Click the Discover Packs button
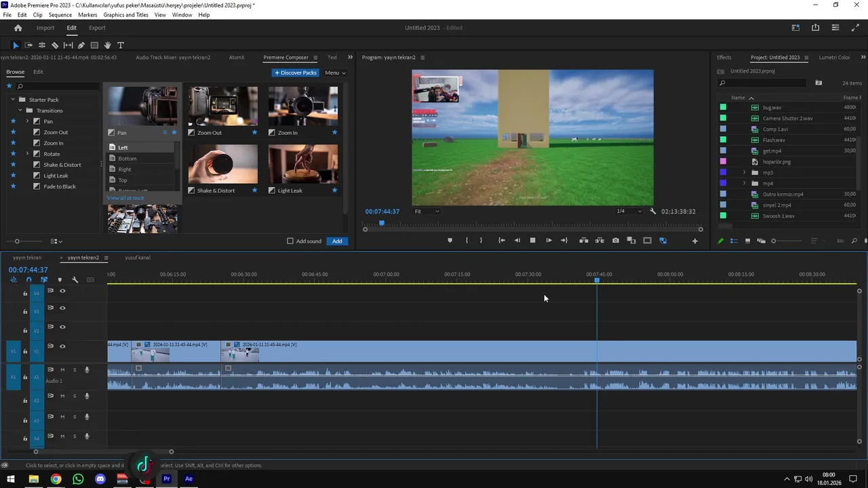The image size is (868, 488). [296, 73]
